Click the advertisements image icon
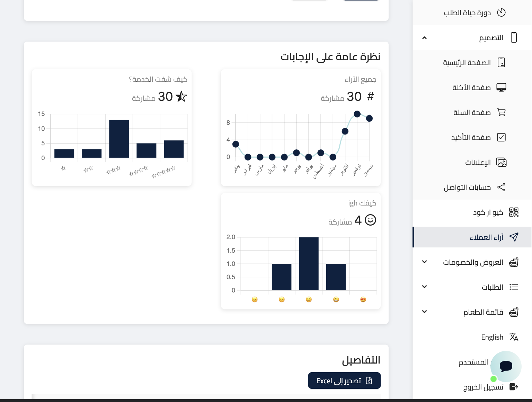This screenshot has width=532, height=402. pyautogui.click(x=501, y=162)
